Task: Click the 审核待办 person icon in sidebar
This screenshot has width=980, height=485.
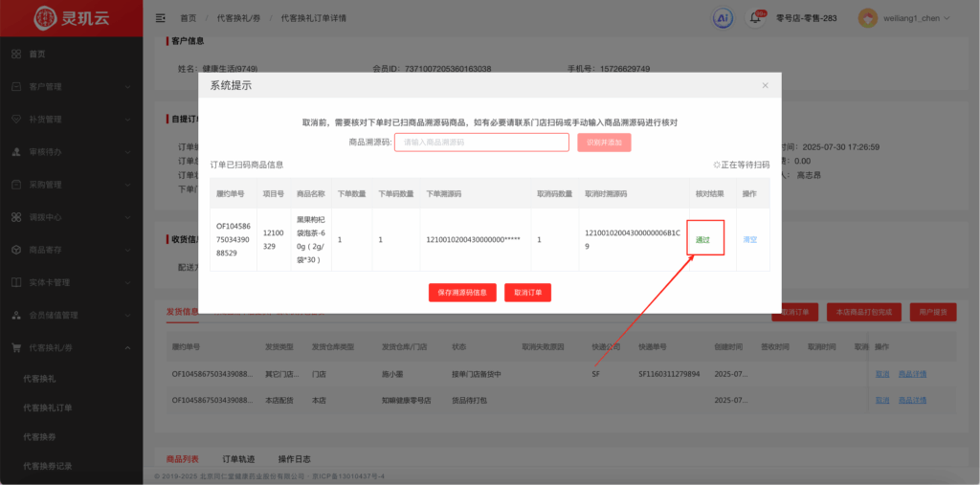Action: [x=16, y=152]
